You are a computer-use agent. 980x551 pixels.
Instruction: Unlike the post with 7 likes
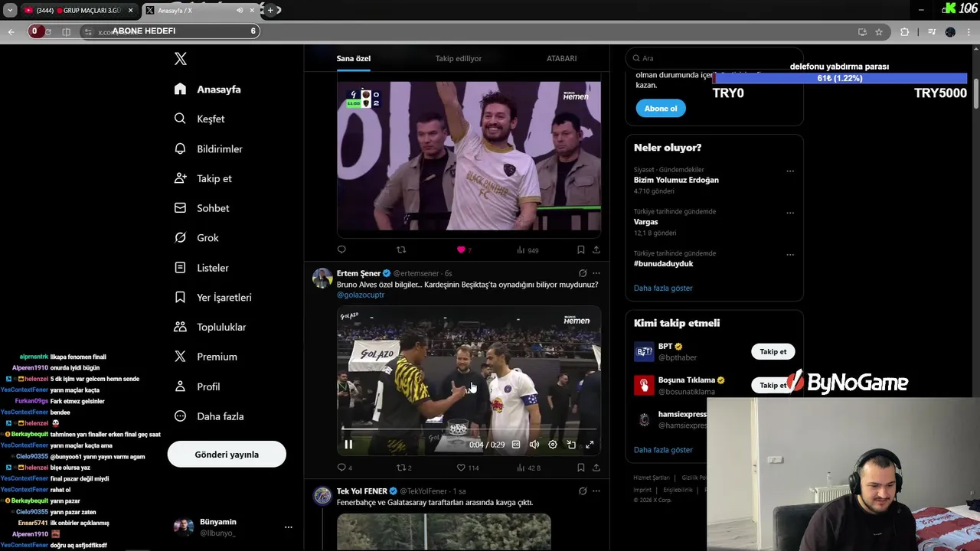464,249
